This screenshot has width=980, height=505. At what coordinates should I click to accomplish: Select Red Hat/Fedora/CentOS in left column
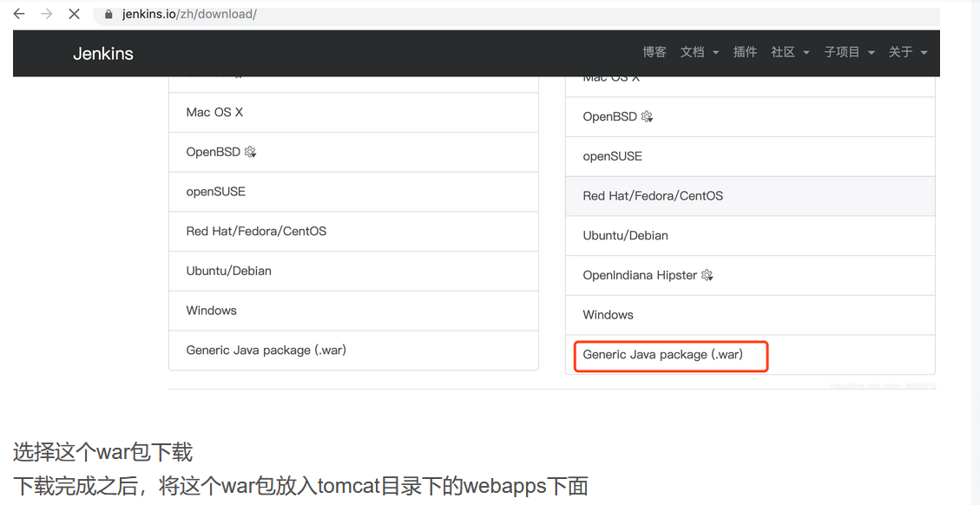coord(354,232)
